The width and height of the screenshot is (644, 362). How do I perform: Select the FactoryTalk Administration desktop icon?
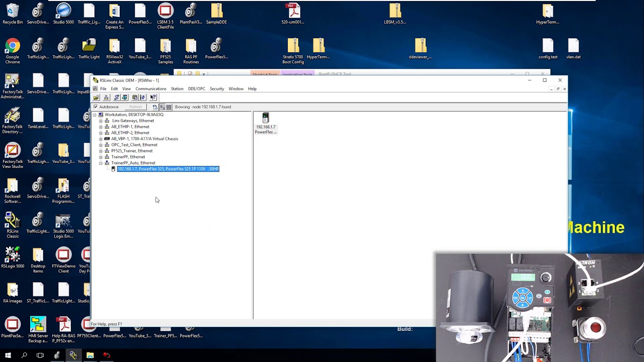[x=13, y=86]
